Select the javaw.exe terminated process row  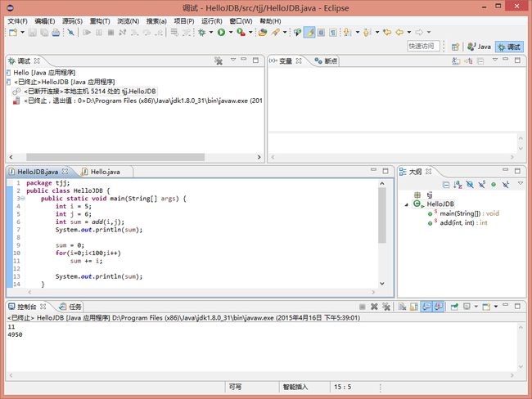coord(138,101)
